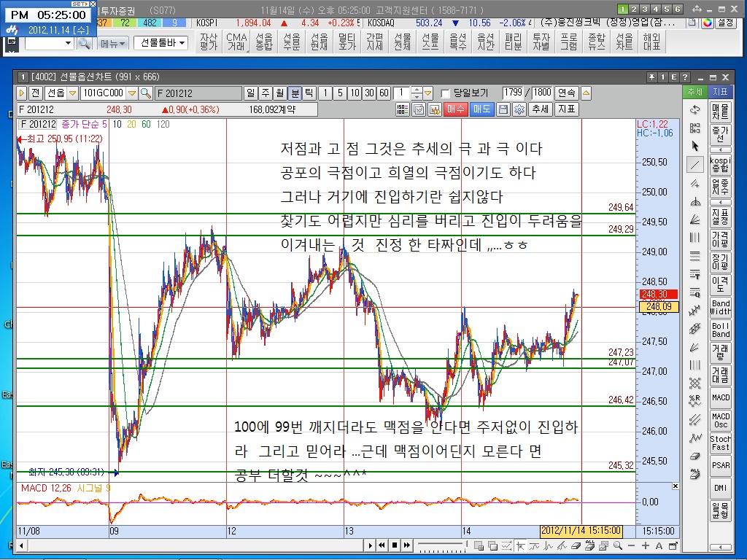
Task: Click the MACD indicator button
Action: tap(720, 398)
